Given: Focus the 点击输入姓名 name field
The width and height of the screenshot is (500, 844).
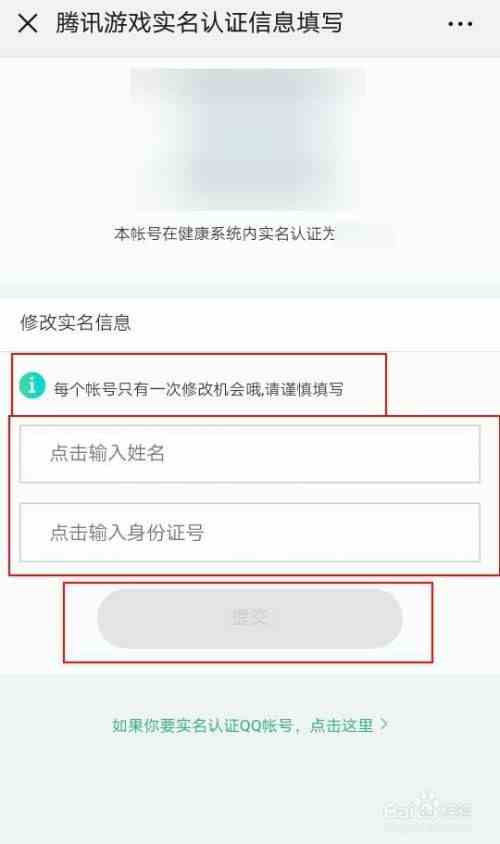Looking at the screenshot, I should 250,454.
